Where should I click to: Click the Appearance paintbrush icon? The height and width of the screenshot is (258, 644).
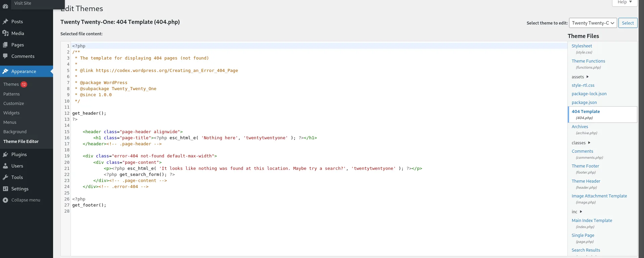click(x=5, y=71)
